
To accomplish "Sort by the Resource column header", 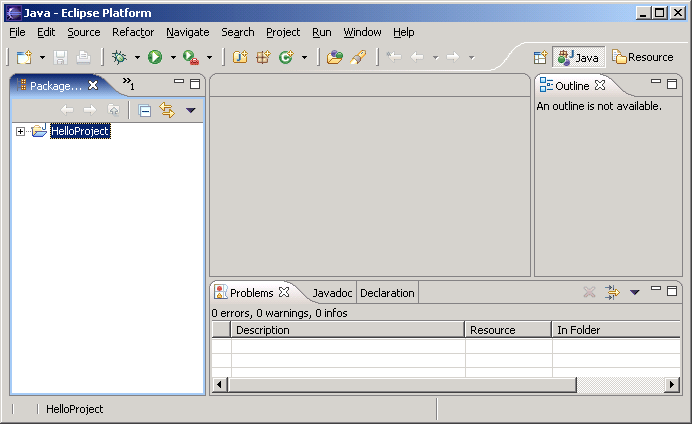I will (x=508, y=330).
